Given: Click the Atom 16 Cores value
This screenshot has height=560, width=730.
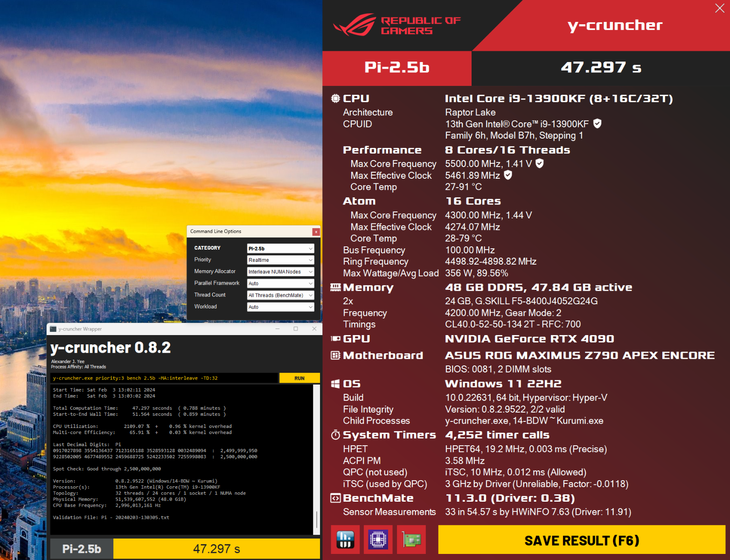Looking at the screenshot, I should coord(473,201).
